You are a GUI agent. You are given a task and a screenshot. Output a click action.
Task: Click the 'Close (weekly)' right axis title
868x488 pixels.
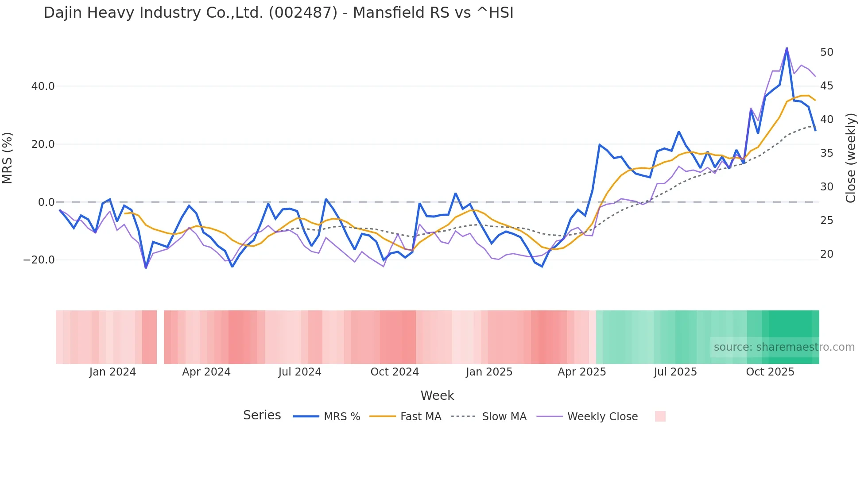coord(851,158)
